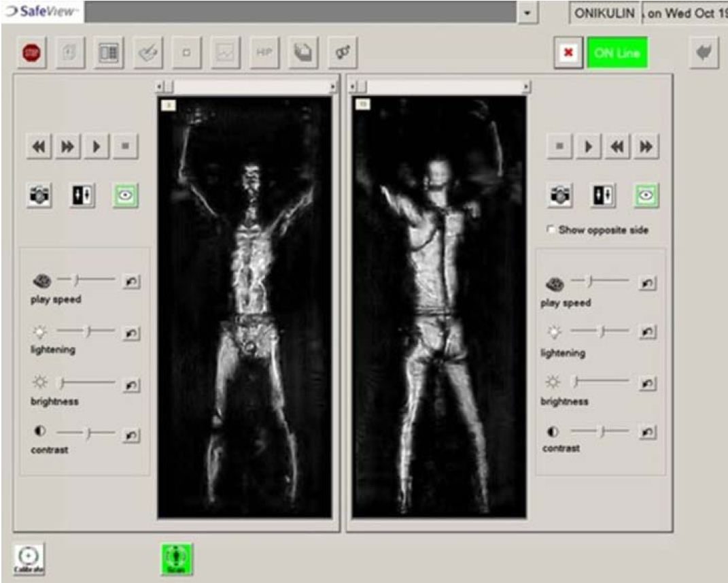Click the checkmark toolbar icon
The height and width of the screenshot is (583, 728).
point(148,52)
